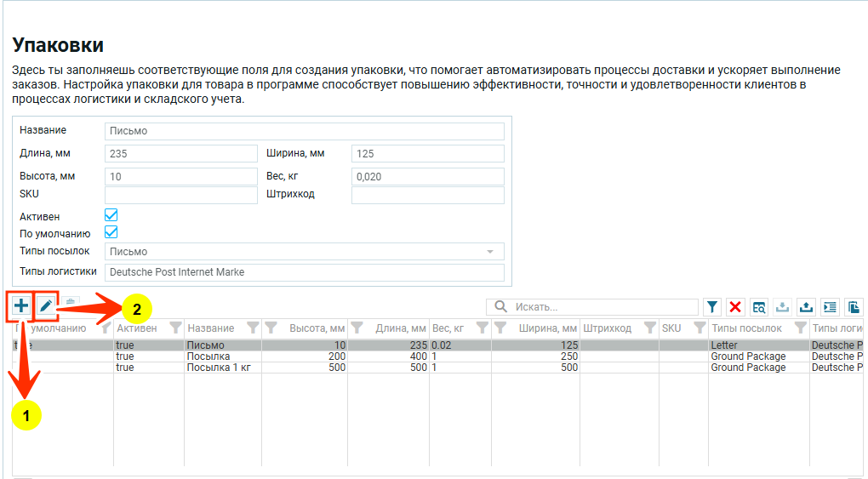The image size is (868, 479).
Task: Click the upload arrow export icon
Action: (x=806, y=307)
